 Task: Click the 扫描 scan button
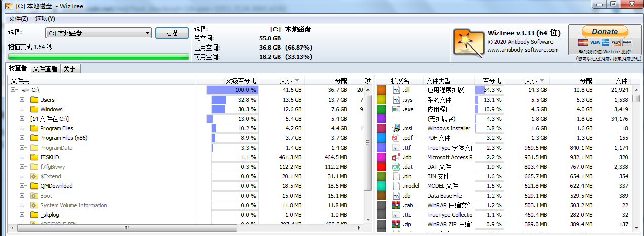(171, 33)
